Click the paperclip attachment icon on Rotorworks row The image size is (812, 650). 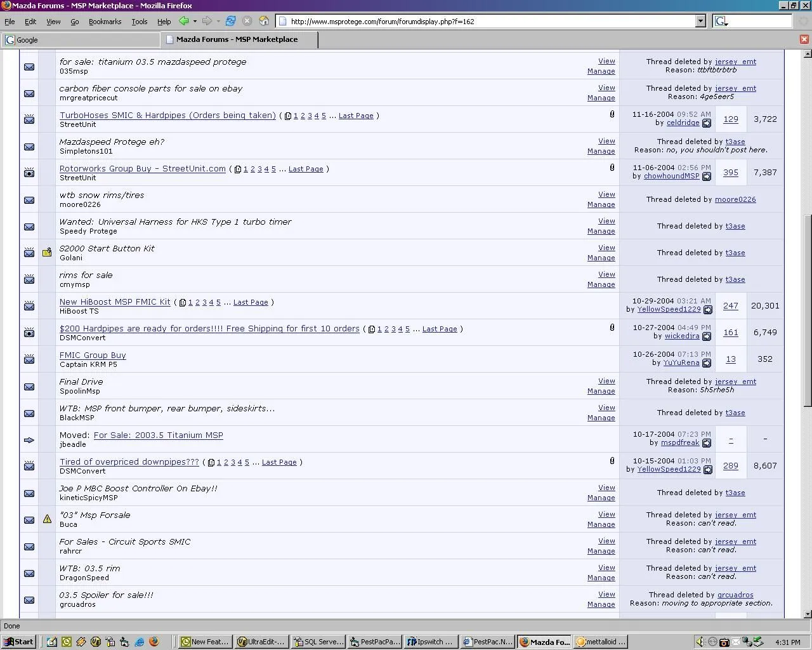(x=612, y=168)
